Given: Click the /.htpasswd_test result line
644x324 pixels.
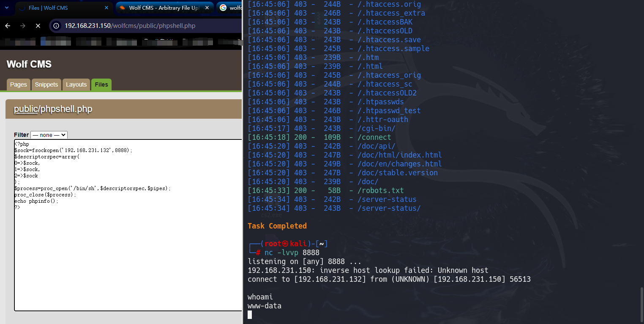Looking at the screenshot, I should point(334,111).
